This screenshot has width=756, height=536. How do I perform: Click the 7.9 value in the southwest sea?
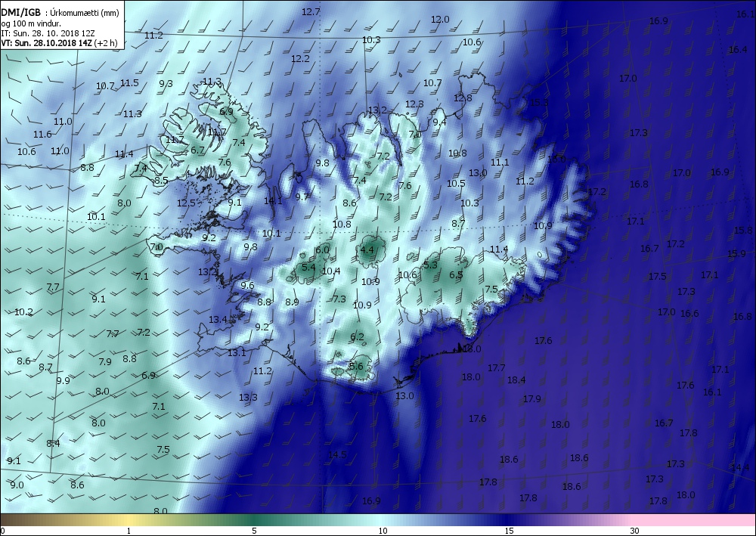pyautogui.click(x=104, y=361)
